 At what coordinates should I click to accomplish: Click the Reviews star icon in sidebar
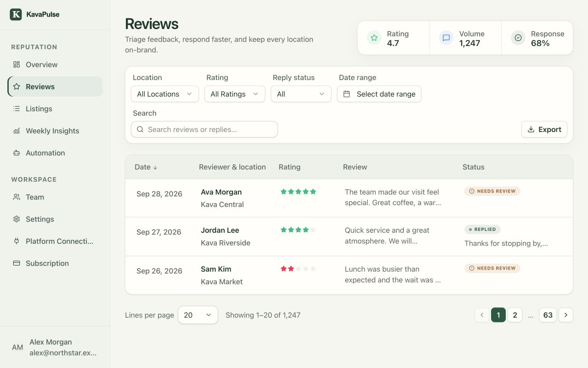point(17,86)
